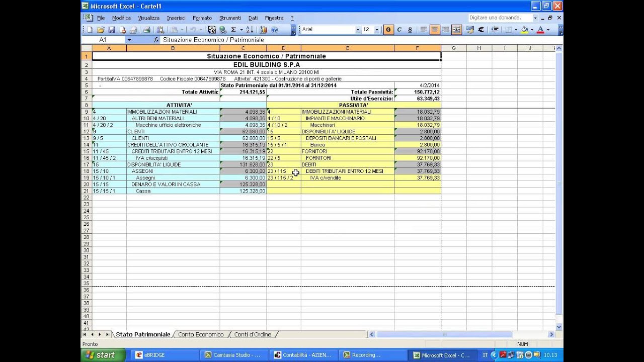Open Excel Help question mark icon
Viewport: 644px width, 362px height.
click(x=274, y=30)
